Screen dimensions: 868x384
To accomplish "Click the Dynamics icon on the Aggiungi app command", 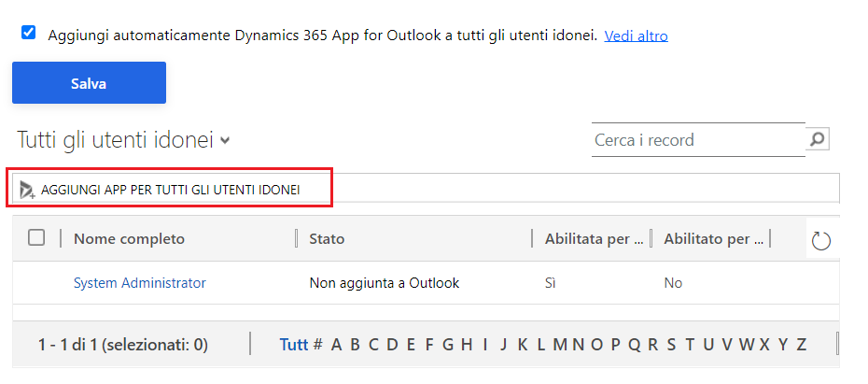I will pyautogui.click(x=27, y=190).
